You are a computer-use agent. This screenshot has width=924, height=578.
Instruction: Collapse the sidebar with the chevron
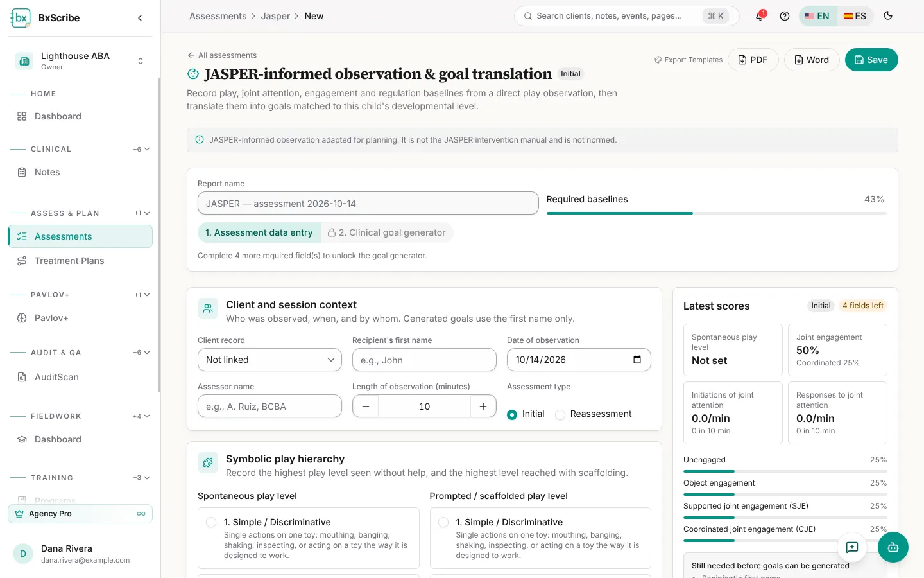click(140, 18)
